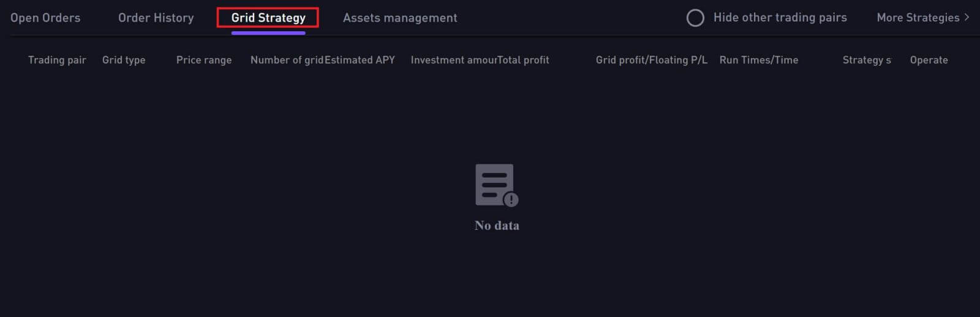Click the Total profit column header
This screenshot has height=317, width=980.
tap(523, 60)
